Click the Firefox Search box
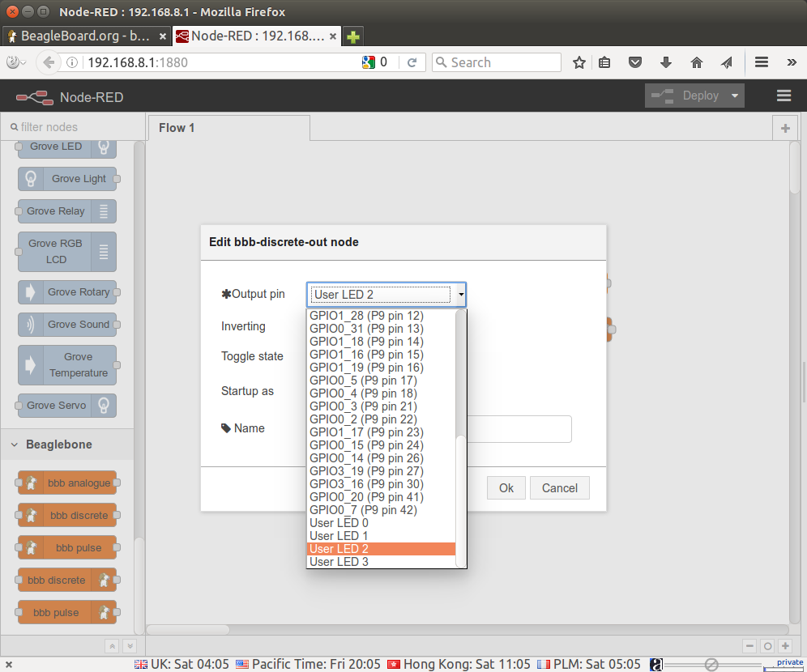The height and width of the screenshot is (672, 807). pos(497,62)
